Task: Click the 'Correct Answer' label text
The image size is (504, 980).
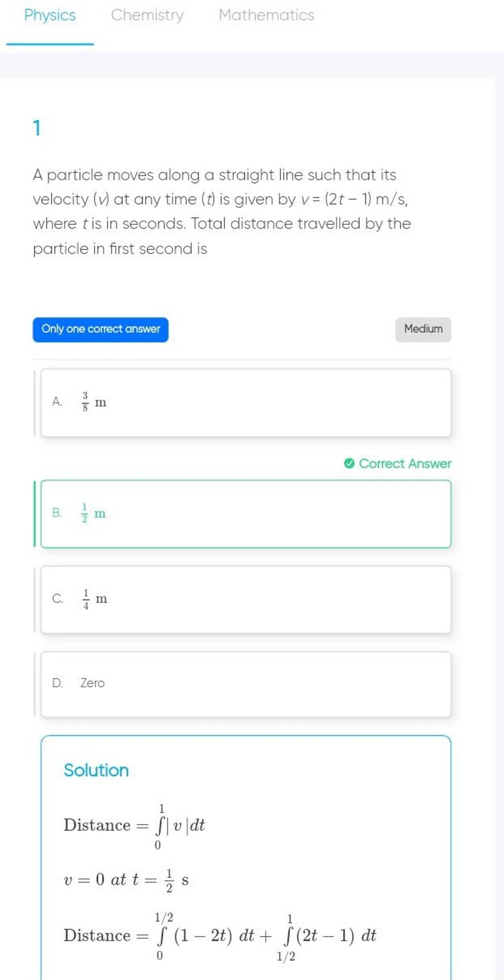Action: click(x=405, y=464)
